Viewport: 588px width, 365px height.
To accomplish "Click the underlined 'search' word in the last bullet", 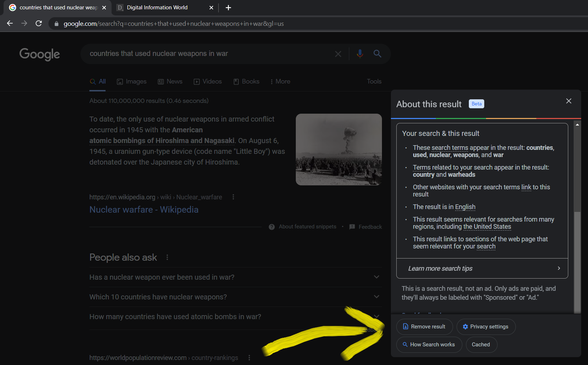I will click(x=486, y=246).
